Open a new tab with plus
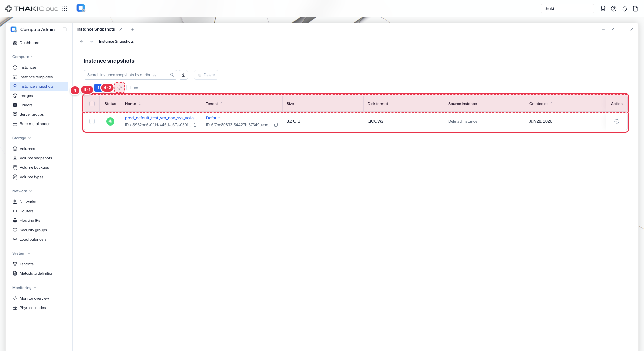This screenshot has height=351, width=644. 132,29
